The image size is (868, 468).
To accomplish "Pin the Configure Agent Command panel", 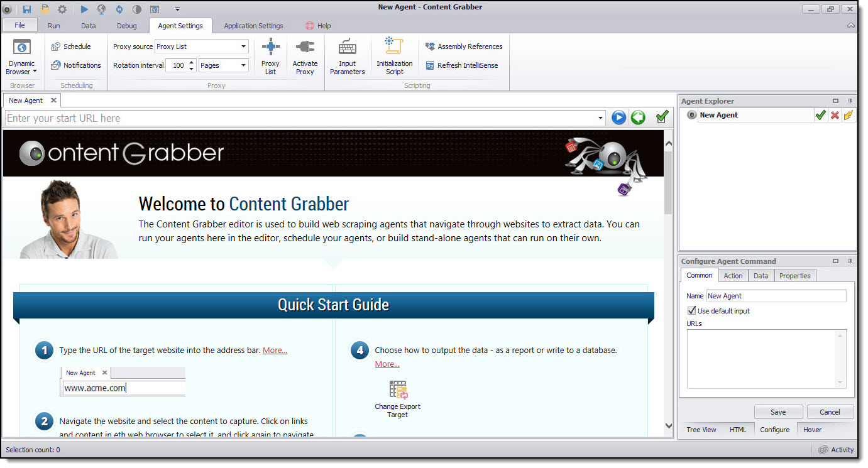I will [850, 261].
